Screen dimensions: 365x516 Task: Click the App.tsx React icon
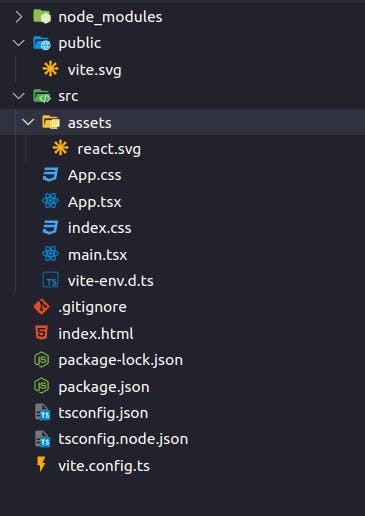[51, 201]
